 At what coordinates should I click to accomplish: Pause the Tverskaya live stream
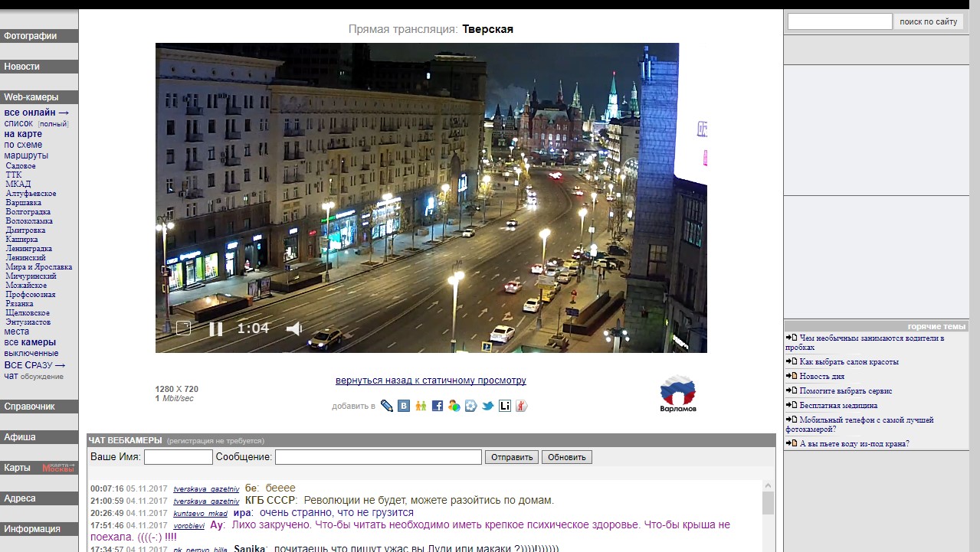(x=216, y=328)
